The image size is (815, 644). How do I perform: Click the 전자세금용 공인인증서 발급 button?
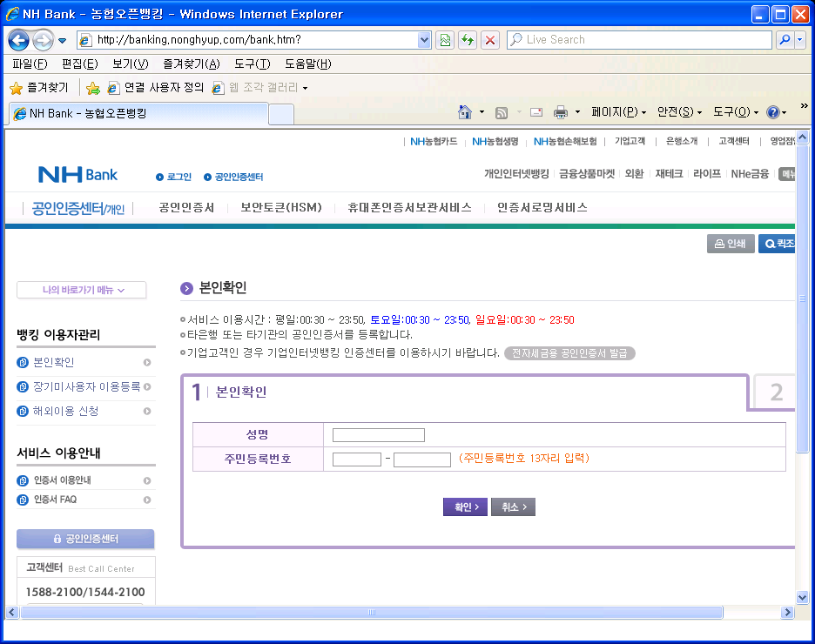pyautogui.click(x=569, y=353)
